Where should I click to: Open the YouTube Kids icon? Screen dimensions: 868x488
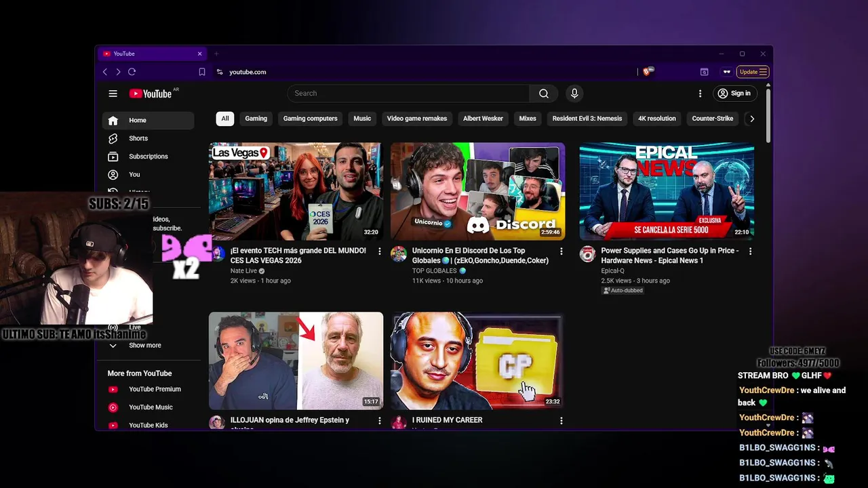(x=113, y=426)
